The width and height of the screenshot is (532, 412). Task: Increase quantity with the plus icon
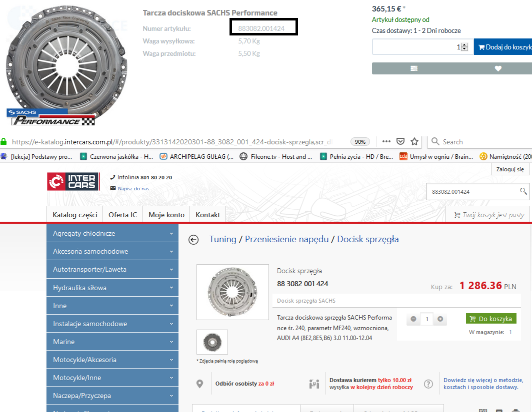[x=440, y=319]
